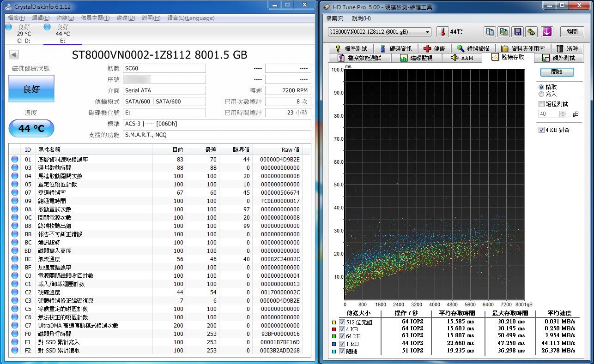Click the HD Tune Pro title bar app icon
This screenshot has height=364, width=594.
[x=326, y=7]
